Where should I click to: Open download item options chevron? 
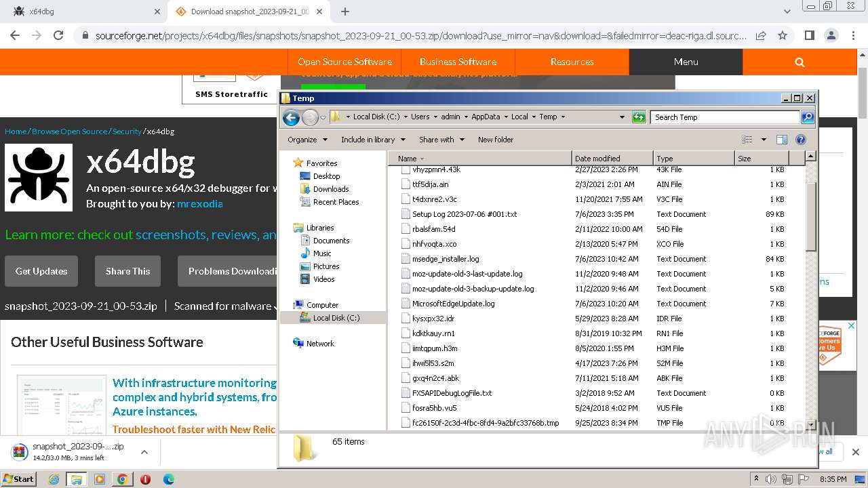pyautogui.click(x=144, y=451)
